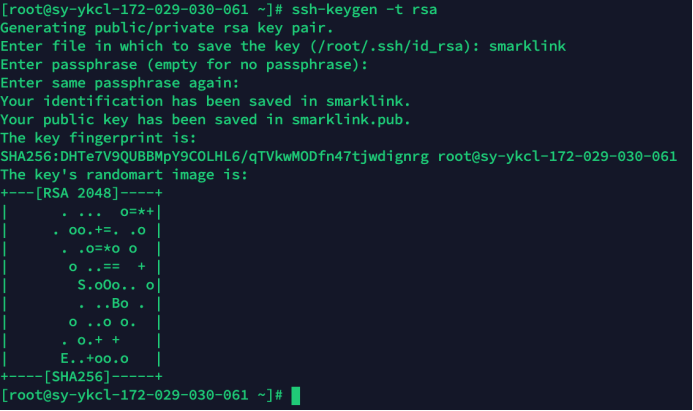693x411 pixels.
Task: Click the SHA256 fingerprint string
Action: [x=215, y=156]
